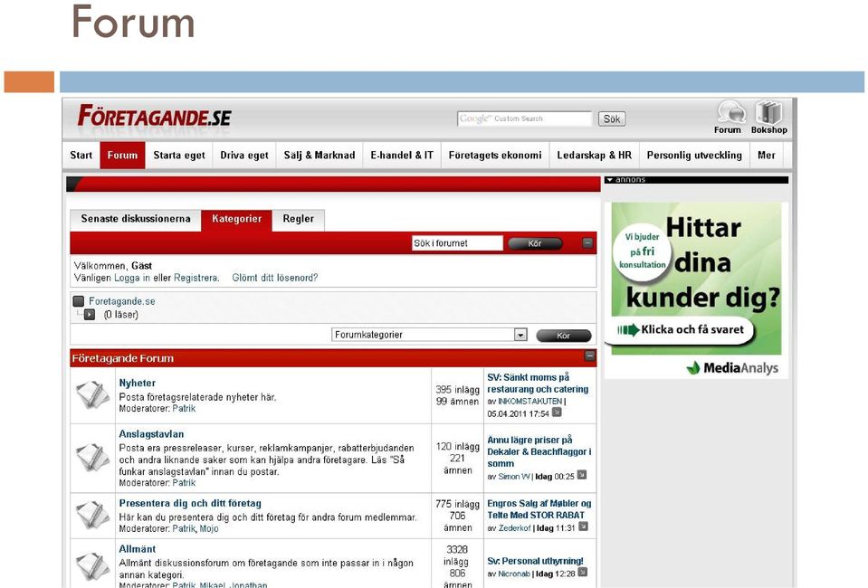Click the Sök button next to Google search
This screenshot has width=868, height=588.
(x=612, y=119)
